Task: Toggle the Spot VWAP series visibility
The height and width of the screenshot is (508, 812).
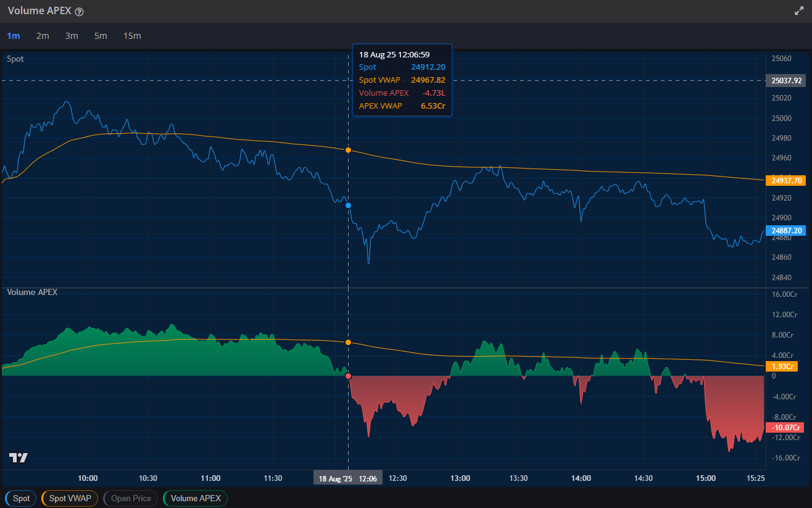Action: tap(70, 498)
